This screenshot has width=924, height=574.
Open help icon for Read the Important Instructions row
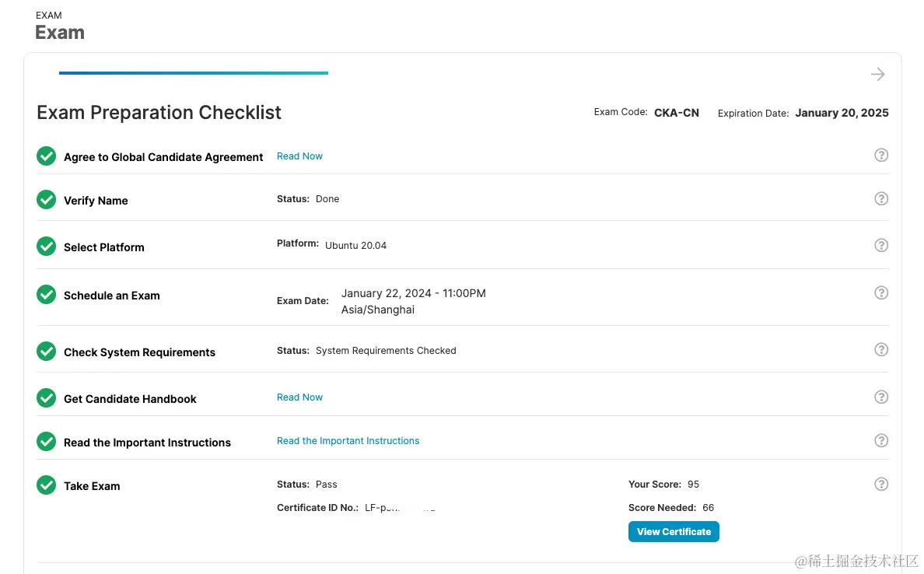tap(881, 440)
